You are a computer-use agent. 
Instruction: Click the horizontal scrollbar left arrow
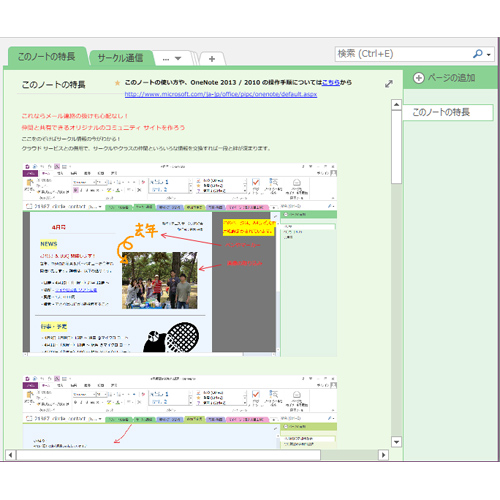[x=11, y=455]
